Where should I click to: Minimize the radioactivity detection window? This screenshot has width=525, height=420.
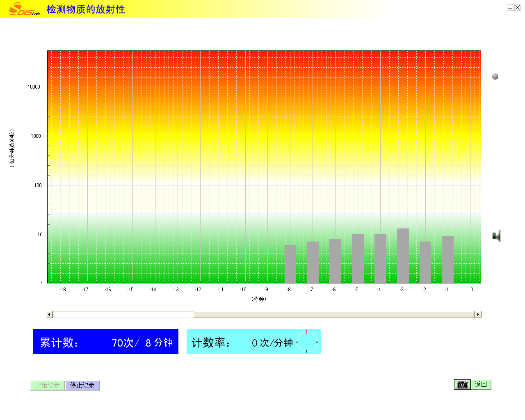[x=510, y=7]
